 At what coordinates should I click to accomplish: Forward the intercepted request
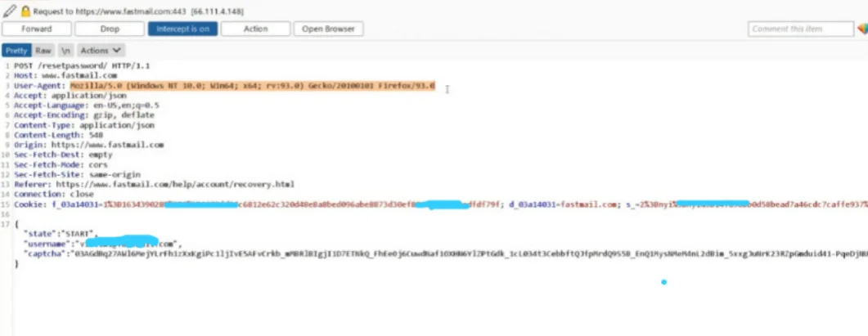(x=37, y=29)
